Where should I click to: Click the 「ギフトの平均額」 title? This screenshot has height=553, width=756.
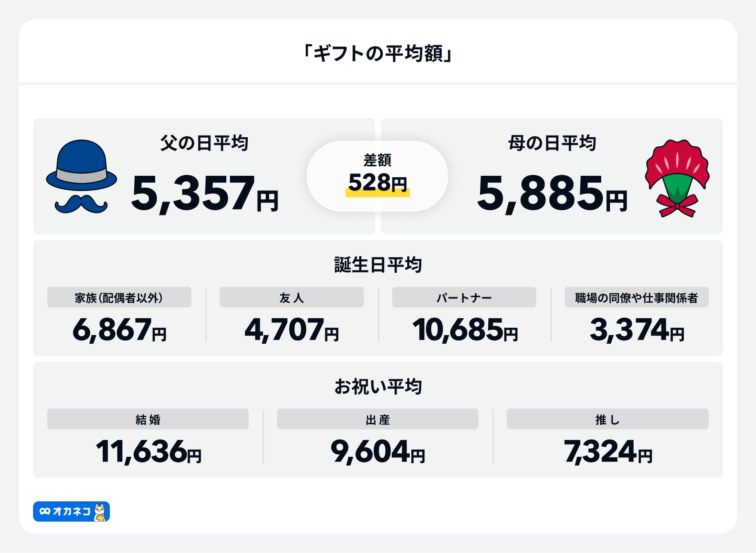(377, 53)
